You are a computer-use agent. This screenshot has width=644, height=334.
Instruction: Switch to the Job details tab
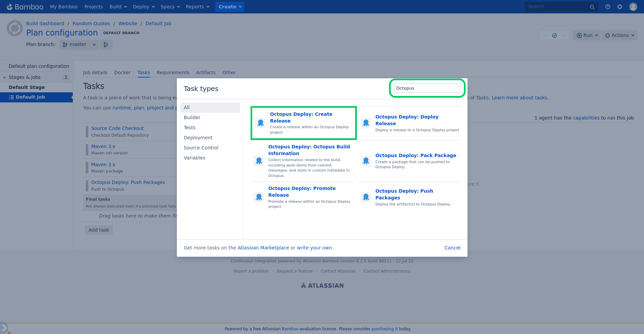(x=95, y=73)
